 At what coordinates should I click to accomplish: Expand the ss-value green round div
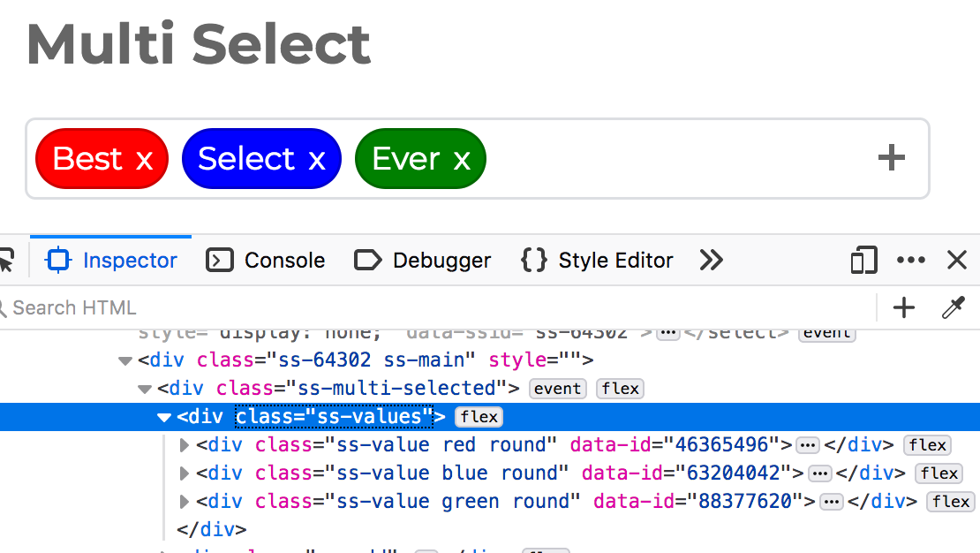click(184, 502)
